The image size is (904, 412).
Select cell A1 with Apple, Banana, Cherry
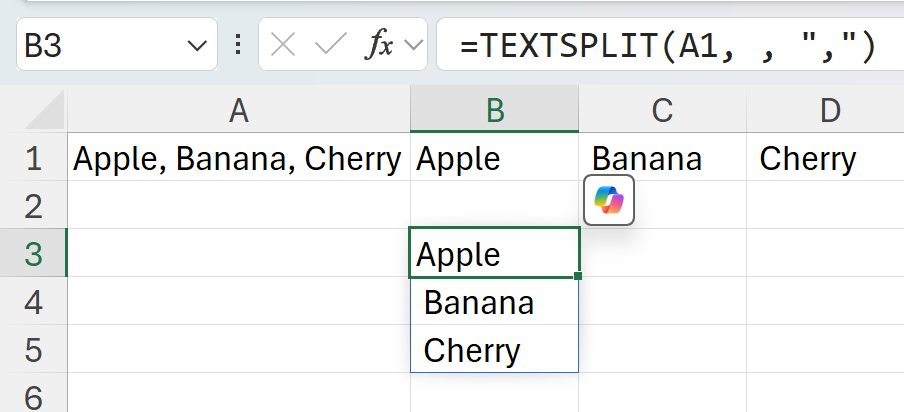[x=238, y=158]
